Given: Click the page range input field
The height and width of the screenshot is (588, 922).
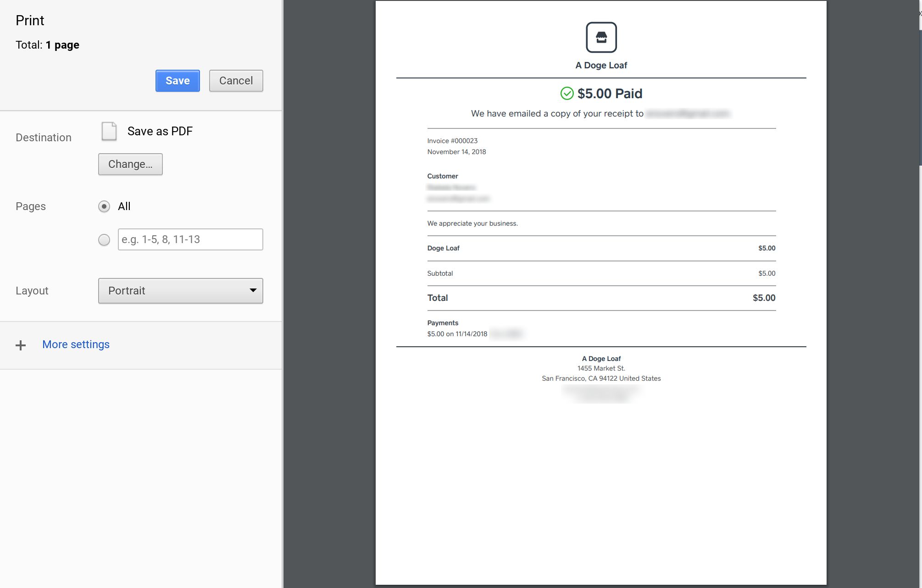Looking at the screenshot, I should pos(190,239).
